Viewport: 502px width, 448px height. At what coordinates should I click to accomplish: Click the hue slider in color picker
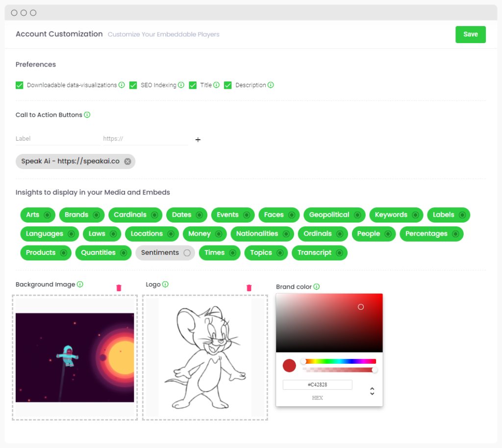pos(339,361)
